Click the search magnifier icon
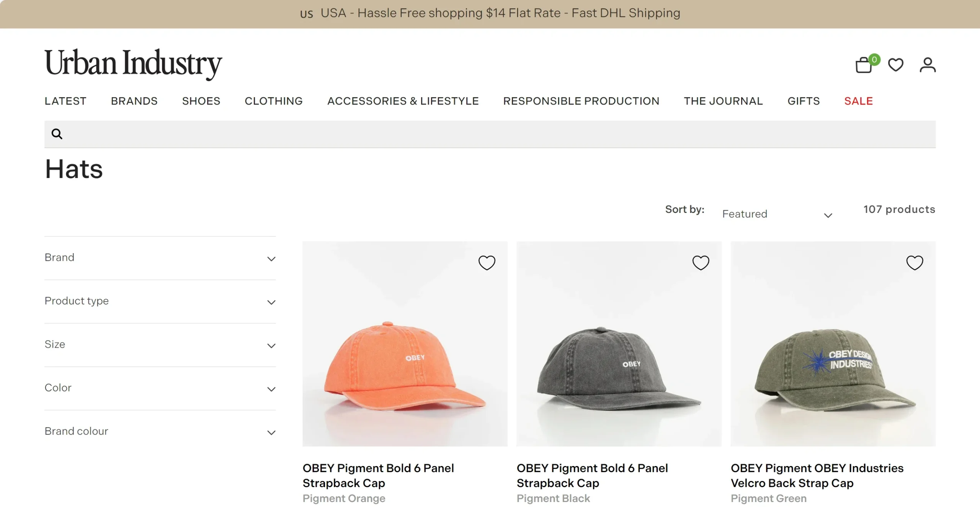The image size is (980, 507). pyautogui.click(x=57, y=134)
